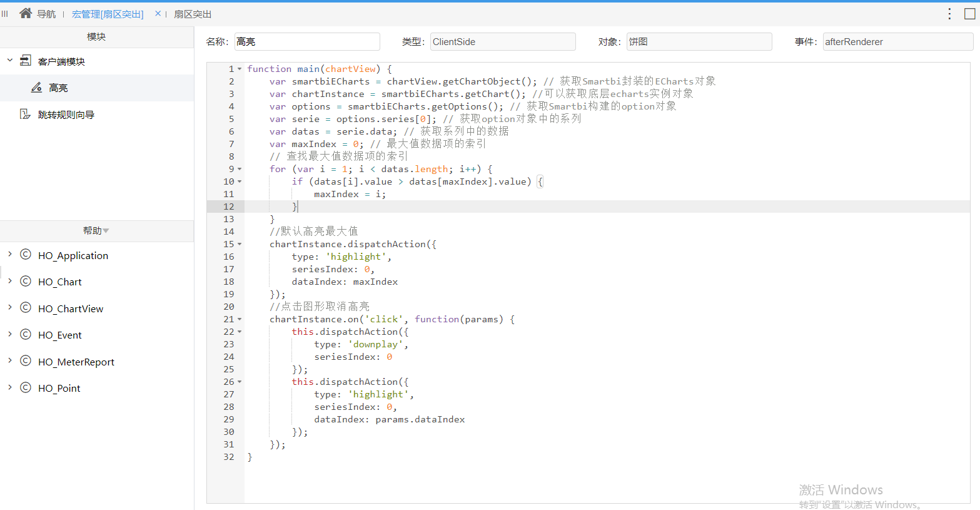The height and width of the screenshot is (510, 980).
Task: Fold the dispatchAction block at line 15
Action: point(240,244)
